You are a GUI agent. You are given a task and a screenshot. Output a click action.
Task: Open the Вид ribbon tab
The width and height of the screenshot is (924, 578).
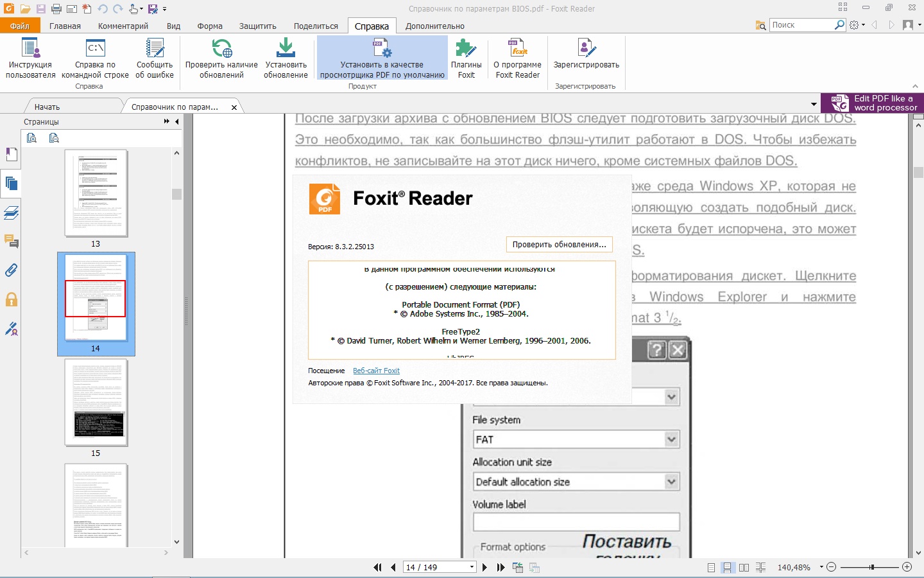(x=173, y=26)
